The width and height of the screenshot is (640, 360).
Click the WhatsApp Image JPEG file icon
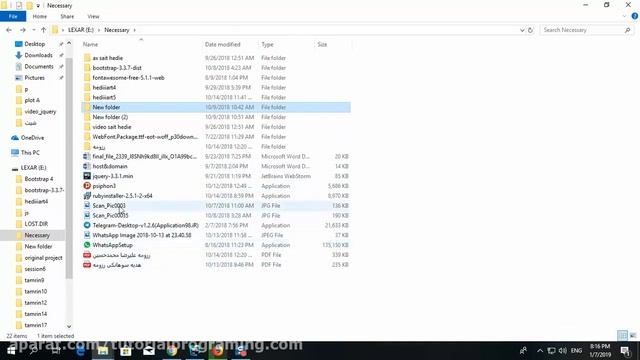(x=87, y=235)
